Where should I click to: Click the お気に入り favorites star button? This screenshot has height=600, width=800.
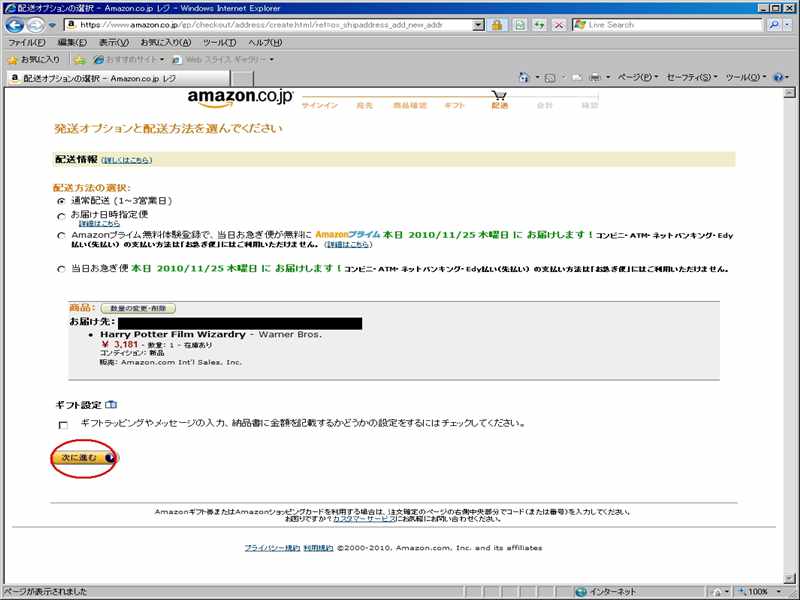tap(34, 60)
